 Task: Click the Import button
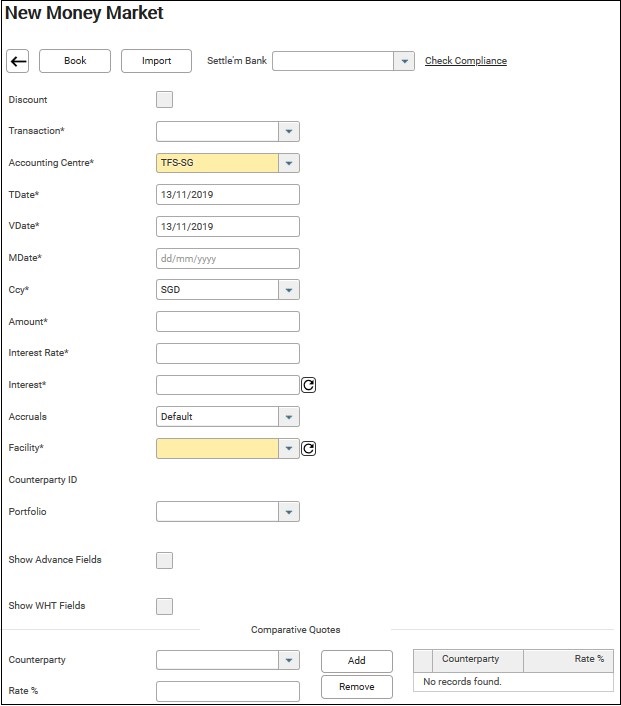[156, 61]
